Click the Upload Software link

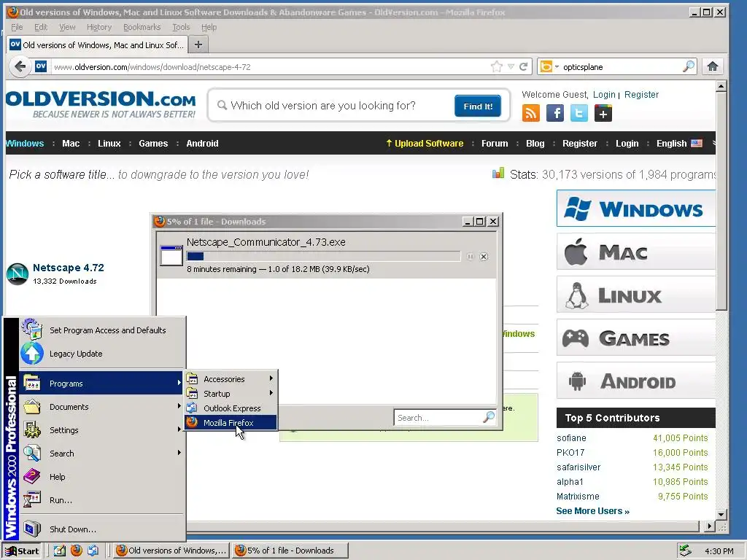click(425, 144)
